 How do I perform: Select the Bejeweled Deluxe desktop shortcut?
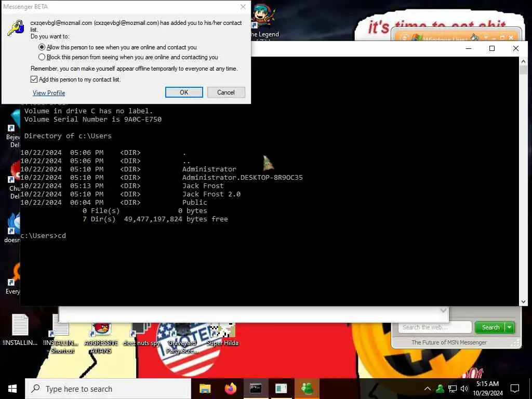13,129
